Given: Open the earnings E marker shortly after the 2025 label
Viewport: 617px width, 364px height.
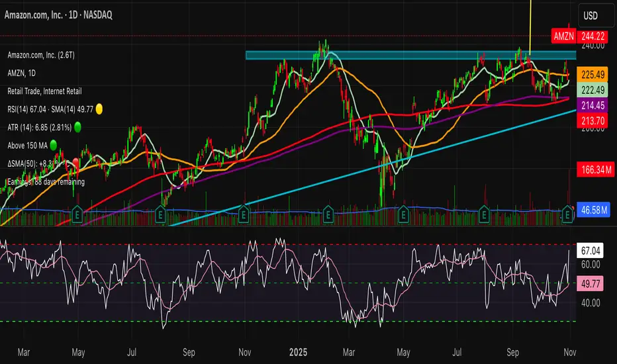Looking at the screenshot, I should (328, 215).
